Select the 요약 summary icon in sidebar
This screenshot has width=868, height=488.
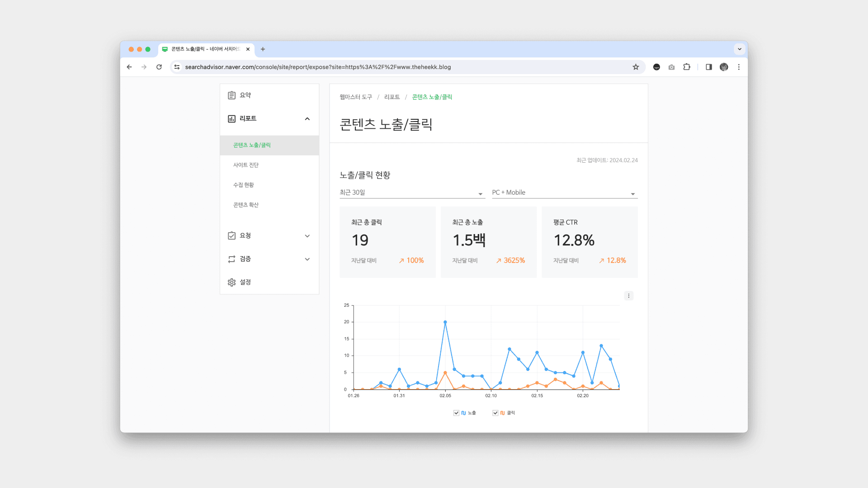coord(232,95)
